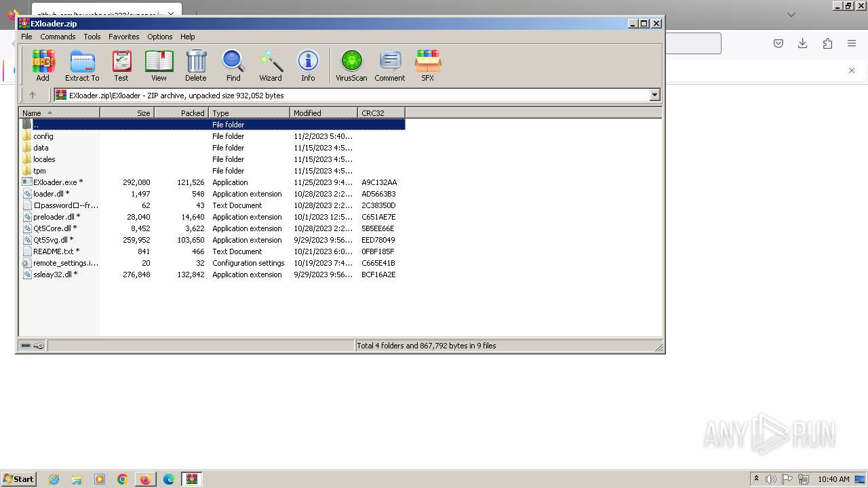Sort by Packed column header
The height and width of the screenshot is (488, 868).
(181, 113)
